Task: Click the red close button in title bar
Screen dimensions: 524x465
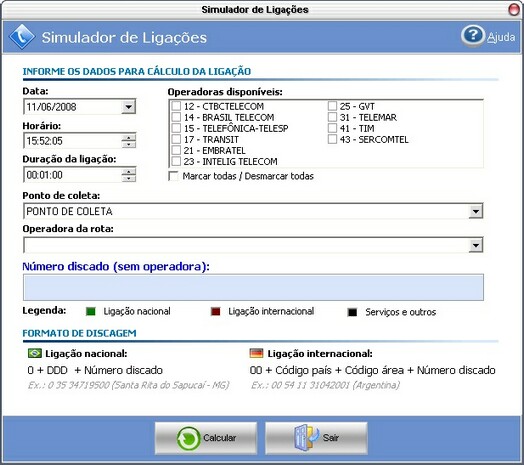Action: click(514, 9)
